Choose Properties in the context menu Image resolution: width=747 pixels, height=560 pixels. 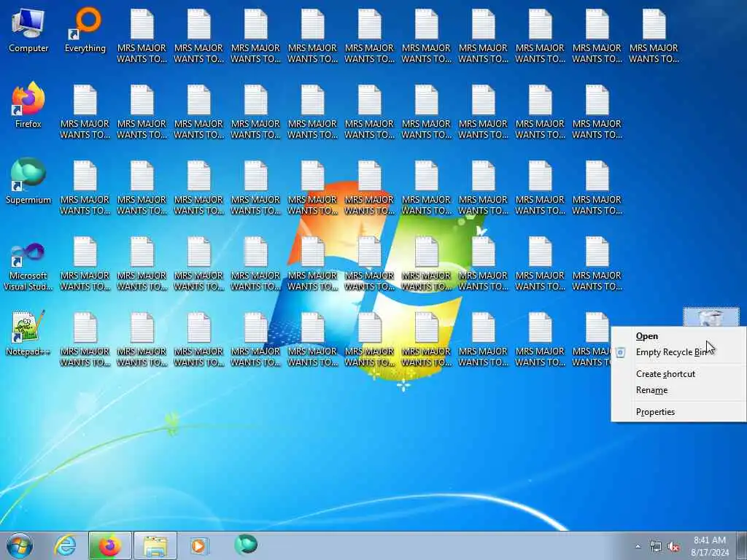click(x=679, y=413)
